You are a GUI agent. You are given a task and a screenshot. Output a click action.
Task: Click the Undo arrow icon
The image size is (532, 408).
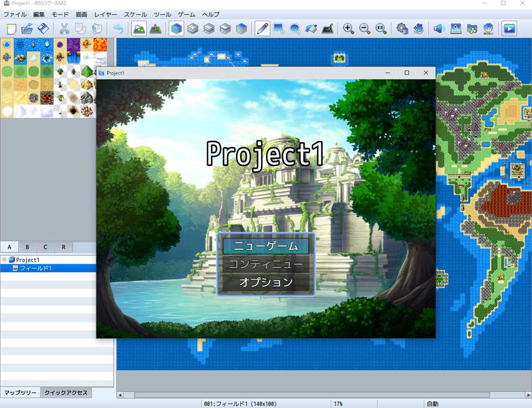point(117,28)
